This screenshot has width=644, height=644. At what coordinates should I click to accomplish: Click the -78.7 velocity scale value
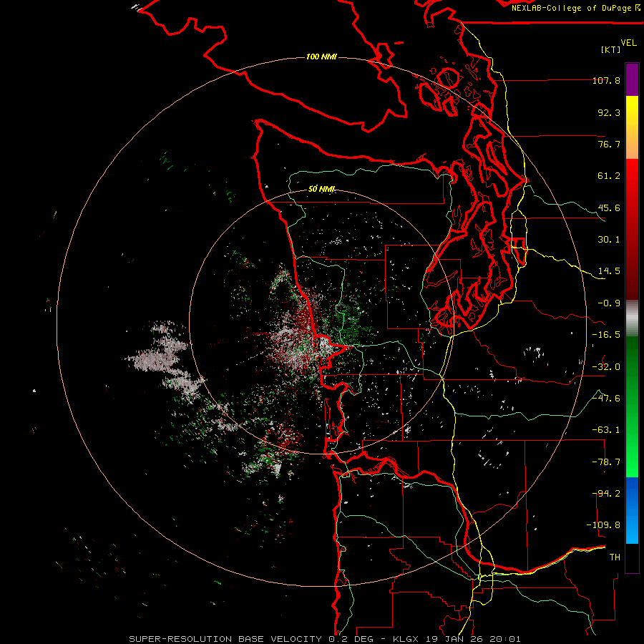pyautogui.click(x=606, y=462)
